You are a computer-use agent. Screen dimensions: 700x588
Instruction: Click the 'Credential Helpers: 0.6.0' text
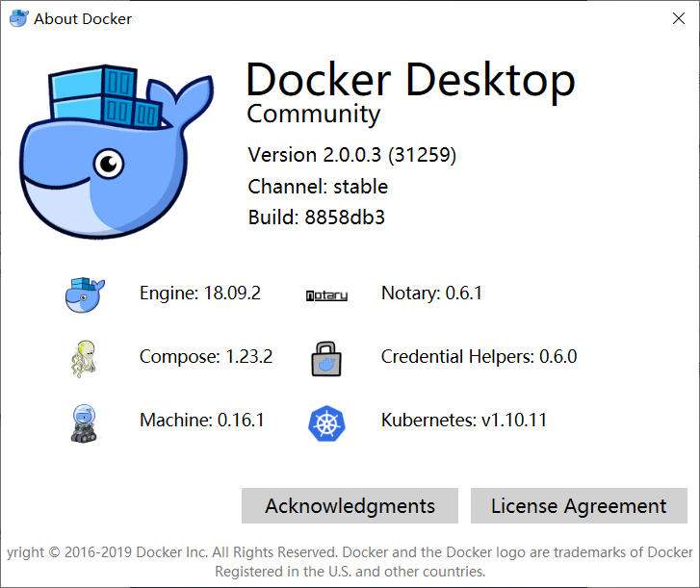tap(479, 356)
